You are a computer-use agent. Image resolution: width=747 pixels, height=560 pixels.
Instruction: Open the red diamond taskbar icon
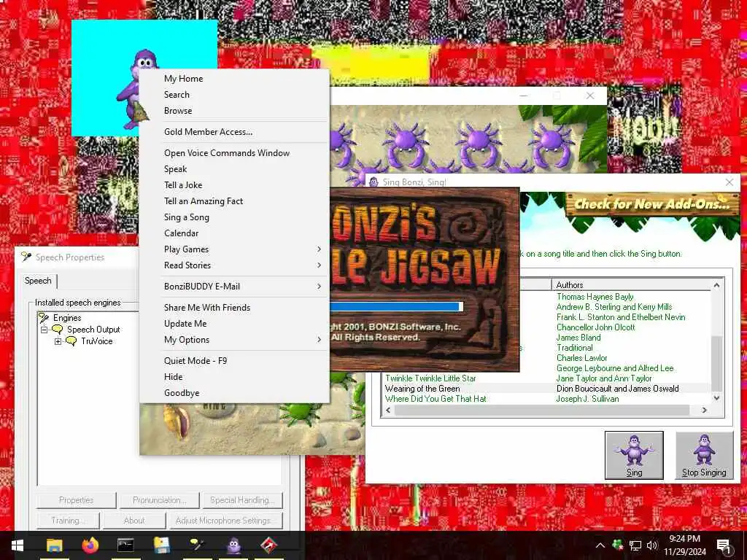[x=269, y=545]
